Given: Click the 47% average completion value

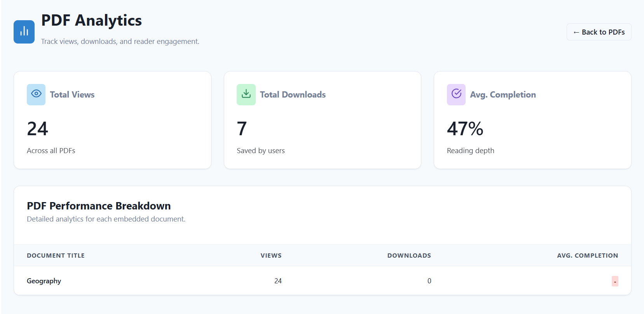Looking at the screenshot, I should coord(465,129).
